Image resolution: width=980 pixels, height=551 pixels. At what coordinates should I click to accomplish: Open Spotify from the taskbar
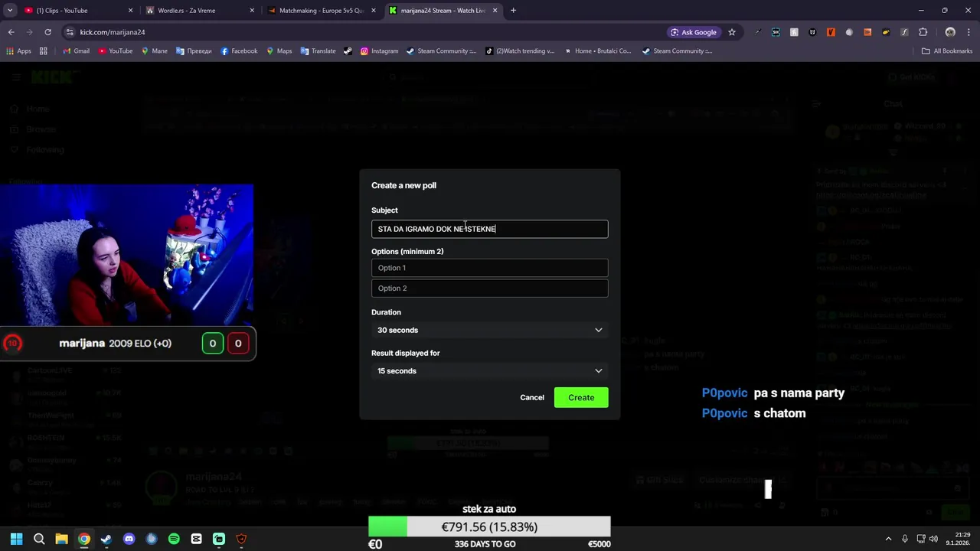[x=174, y=539]
